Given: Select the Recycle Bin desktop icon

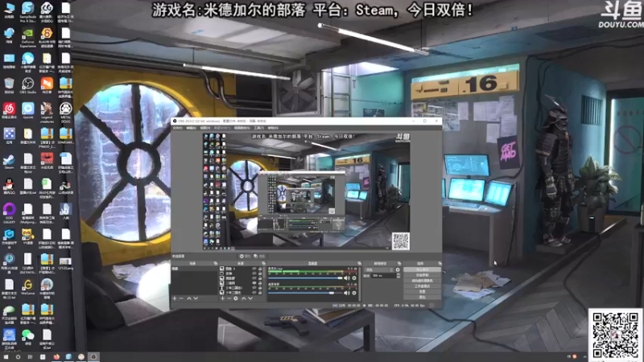Looking at the screenshot, I should pos(9,86).
